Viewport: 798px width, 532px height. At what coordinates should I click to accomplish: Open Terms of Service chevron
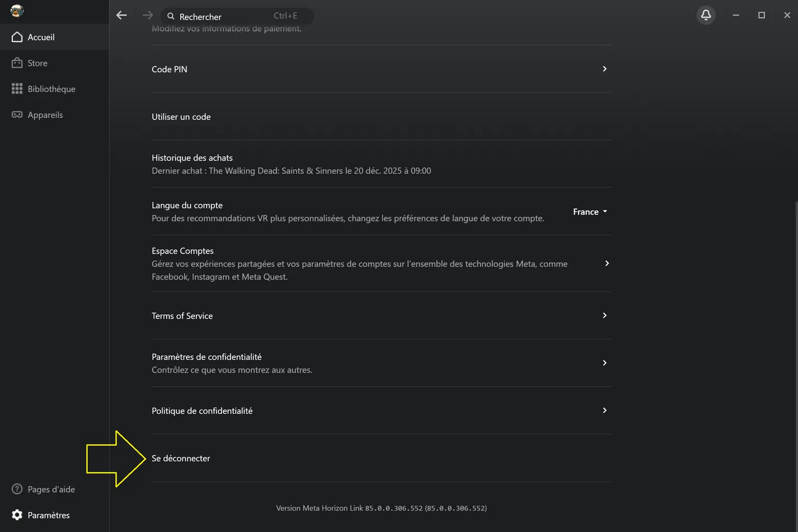coord(605,315)
